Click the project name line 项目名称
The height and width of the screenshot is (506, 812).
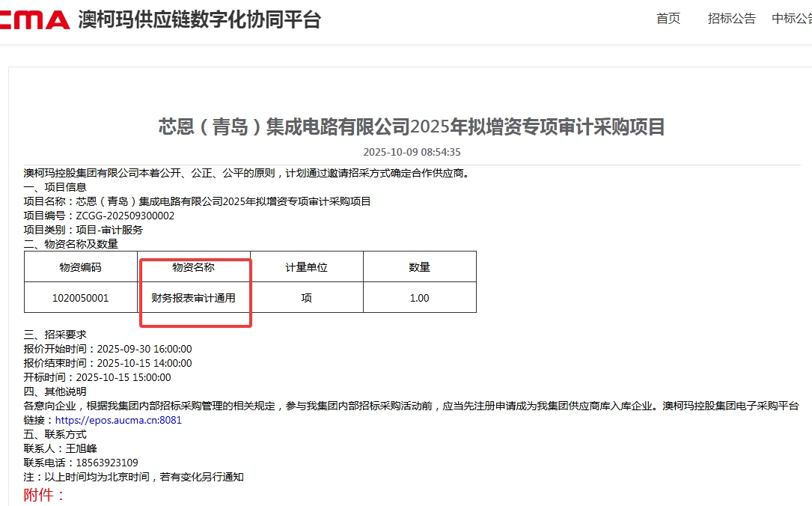point(198,201)
